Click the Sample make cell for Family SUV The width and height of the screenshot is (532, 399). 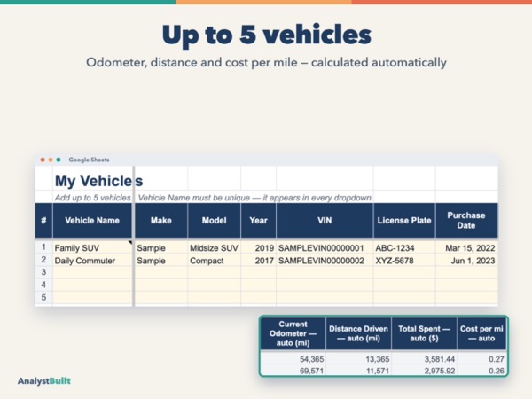pos(161,248)
